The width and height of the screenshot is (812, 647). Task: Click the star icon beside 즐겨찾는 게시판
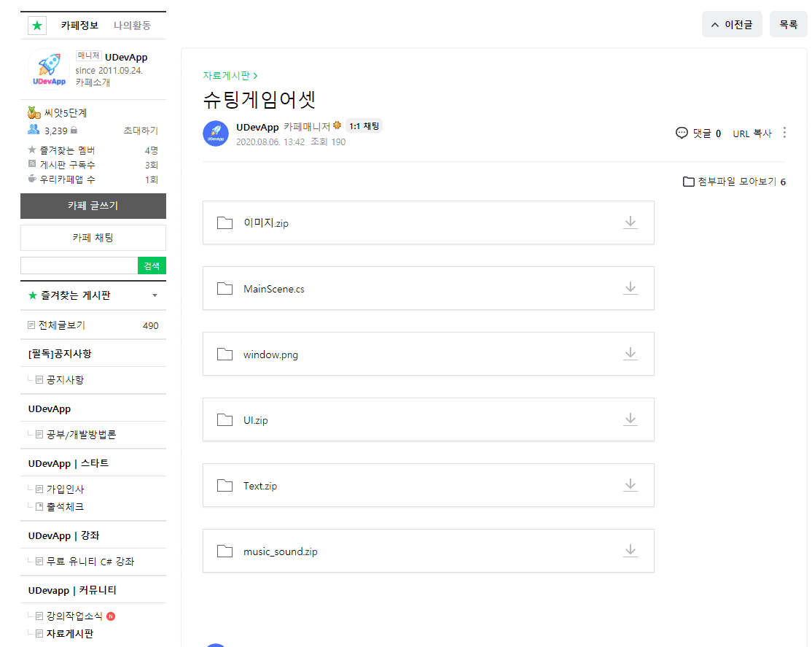pyautogui.click(x=33, y=295)
